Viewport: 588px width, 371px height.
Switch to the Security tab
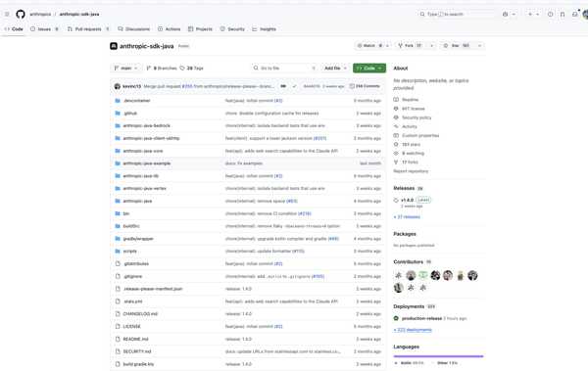click(x=232, y=28)
